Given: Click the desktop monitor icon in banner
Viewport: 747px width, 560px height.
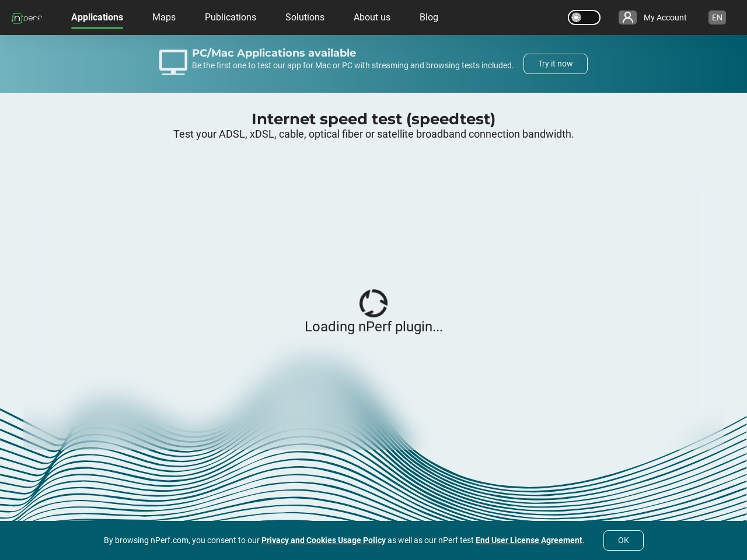Looking at the screenshot, I should pos(173,62).
